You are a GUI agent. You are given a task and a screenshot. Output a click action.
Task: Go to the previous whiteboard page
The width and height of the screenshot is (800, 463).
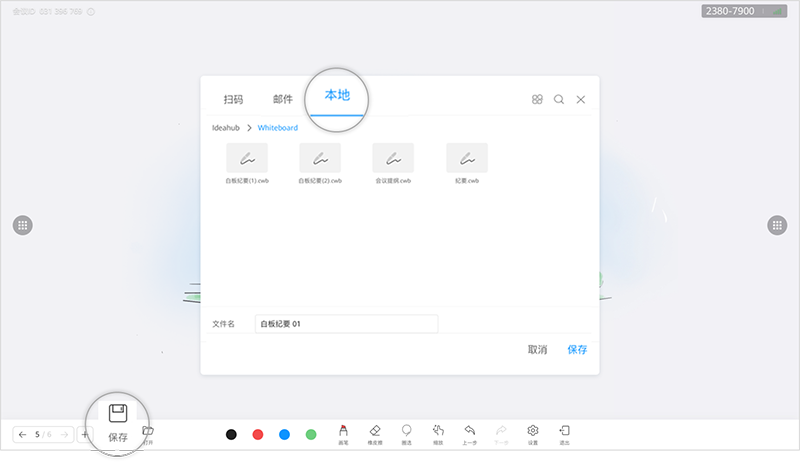(23, 434)
